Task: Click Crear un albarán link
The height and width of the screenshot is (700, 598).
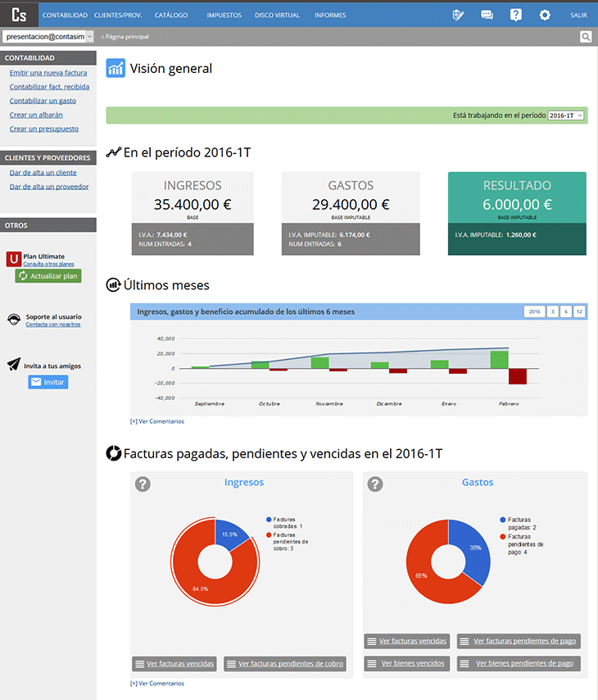Action: click(x=36, y=115)
